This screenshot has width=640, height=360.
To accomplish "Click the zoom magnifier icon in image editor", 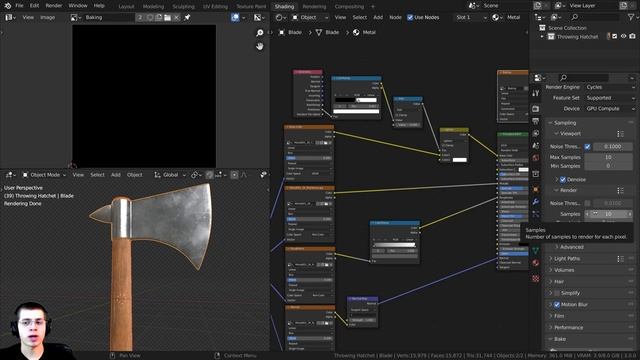I will 260,33.
